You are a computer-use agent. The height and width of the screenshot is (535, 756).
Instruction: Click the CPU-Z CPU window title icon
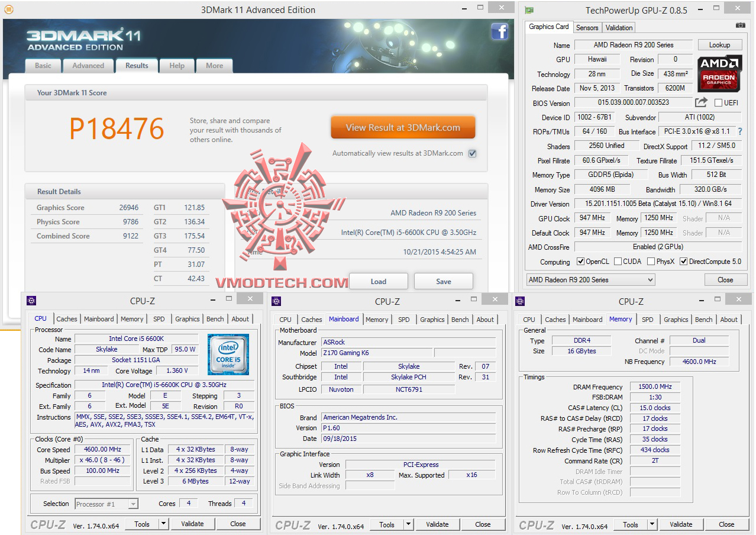31,301
